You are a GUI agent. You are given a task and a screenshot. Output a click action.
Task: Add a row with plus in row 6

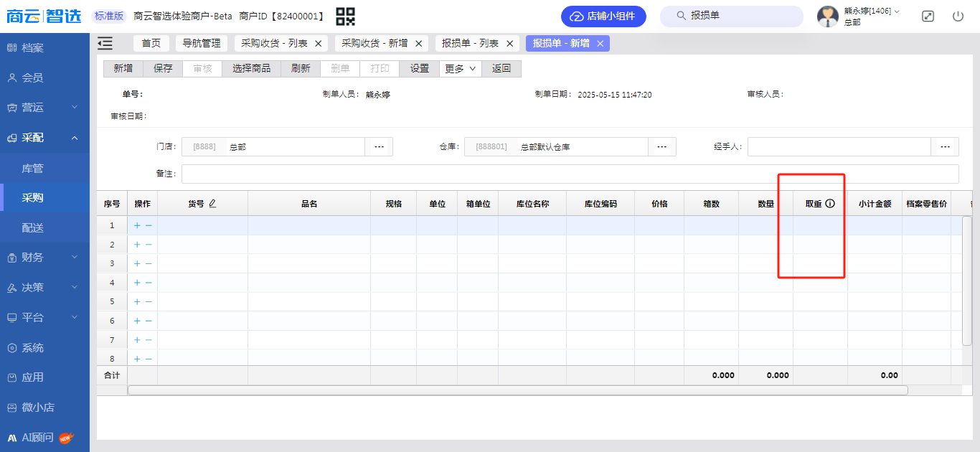(137, 321)
